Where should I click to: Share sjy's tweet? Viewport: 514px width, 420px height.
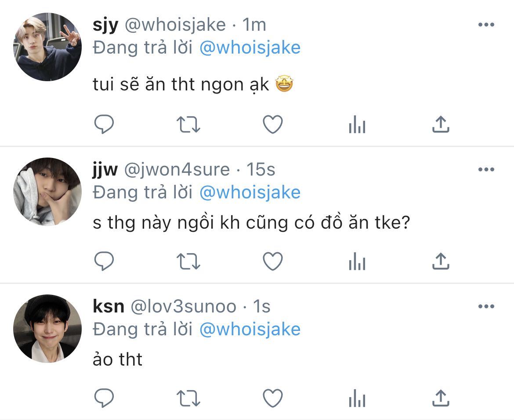click(441, 124)
